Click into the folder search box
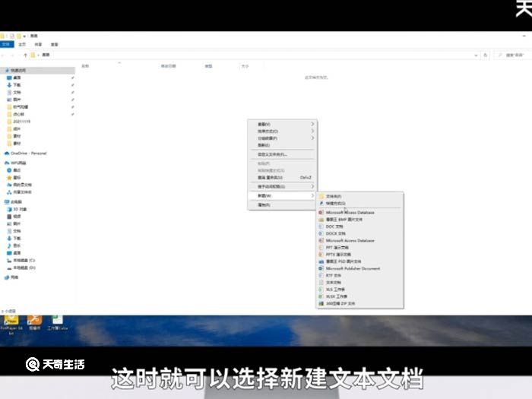The width and height of the screenshot is (532, 399). [x=513, y=55]
